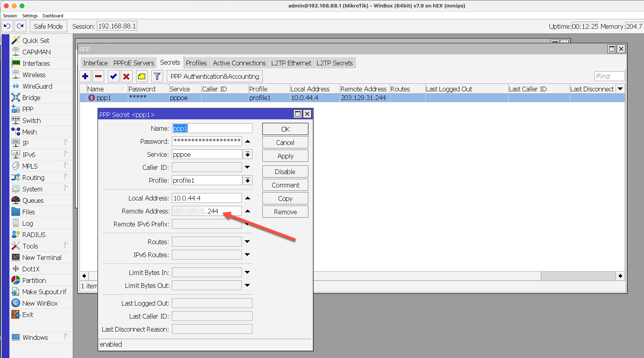
Task: Click inside the Find field
Action: [609, 76]
